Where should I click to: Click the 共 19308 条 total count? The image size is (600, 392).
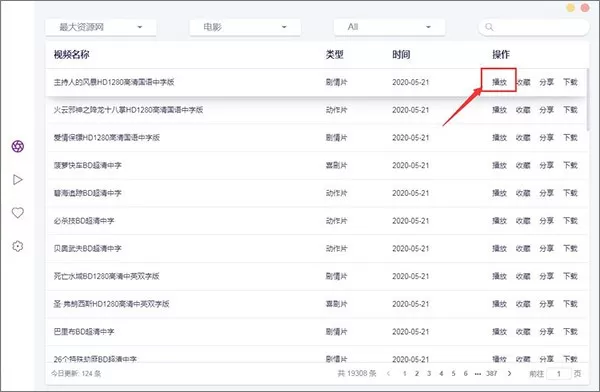tap(357, 373)
